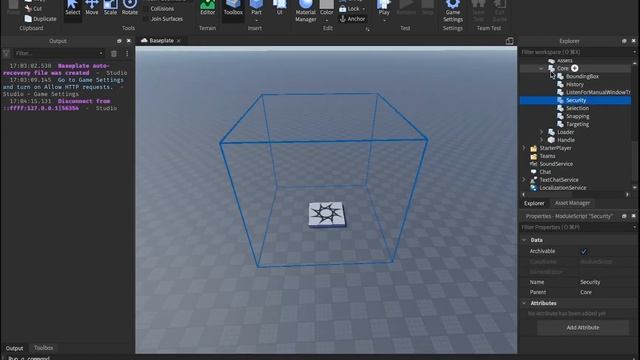Screen dimensions: 640x360
Task: Click the Parent property value Core
Action: pos(586,292)
